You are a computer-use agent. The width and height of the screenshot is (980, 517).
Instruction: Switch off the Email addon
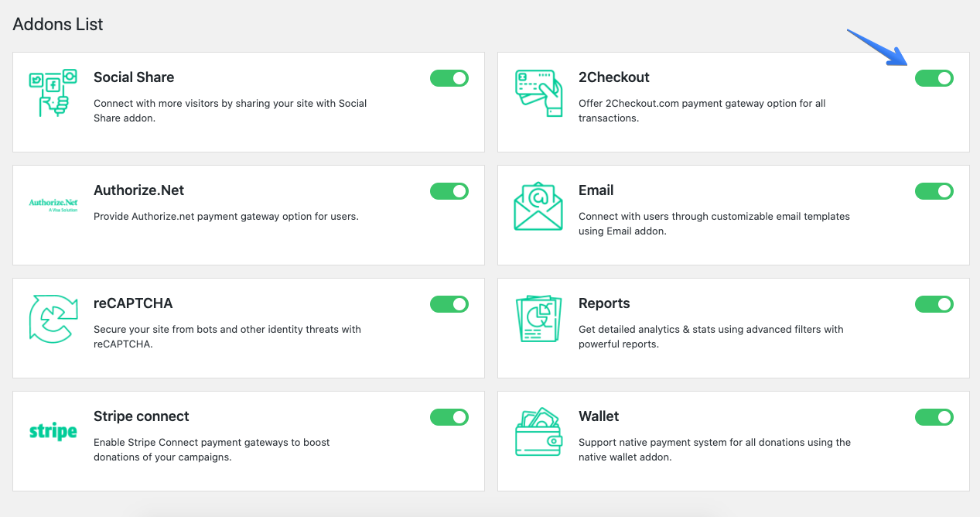coord(934,191)
